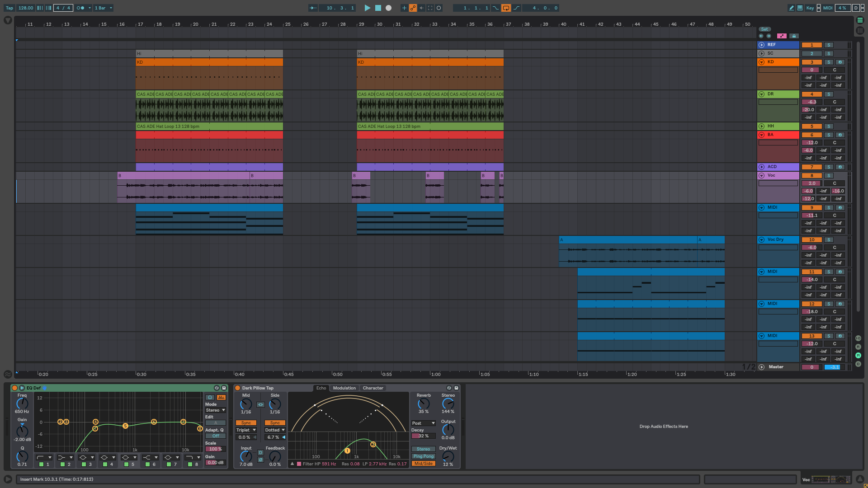Click the Re-enable Automation arrow icon

[x=421, y=8]
